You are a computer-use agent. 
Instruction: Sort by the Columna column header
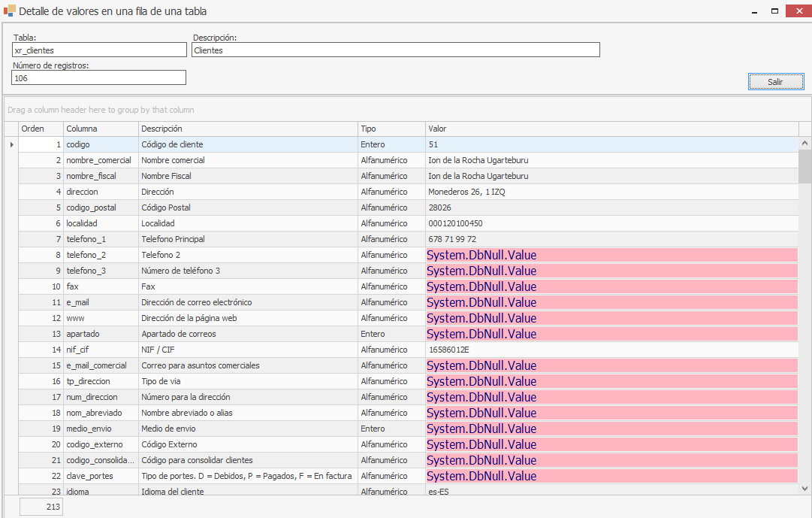(x=101, y=129)
